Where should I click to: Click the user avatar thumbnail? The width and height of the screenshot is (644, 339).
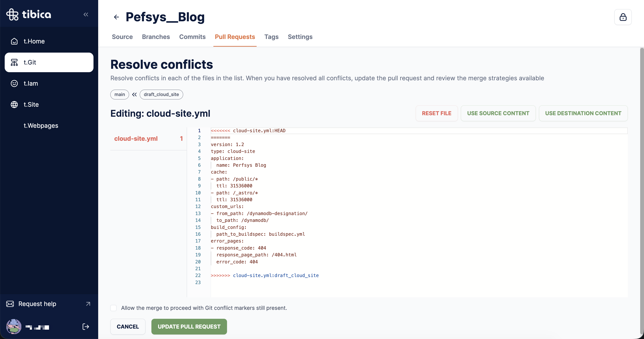pyautogui.click(x=14, y=326)
